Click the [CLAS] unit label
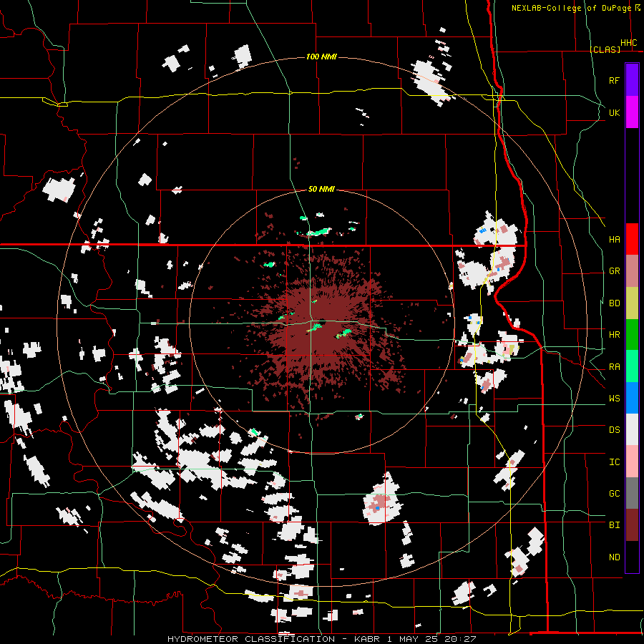Screen dimensions: 644x644 (605, 49)
